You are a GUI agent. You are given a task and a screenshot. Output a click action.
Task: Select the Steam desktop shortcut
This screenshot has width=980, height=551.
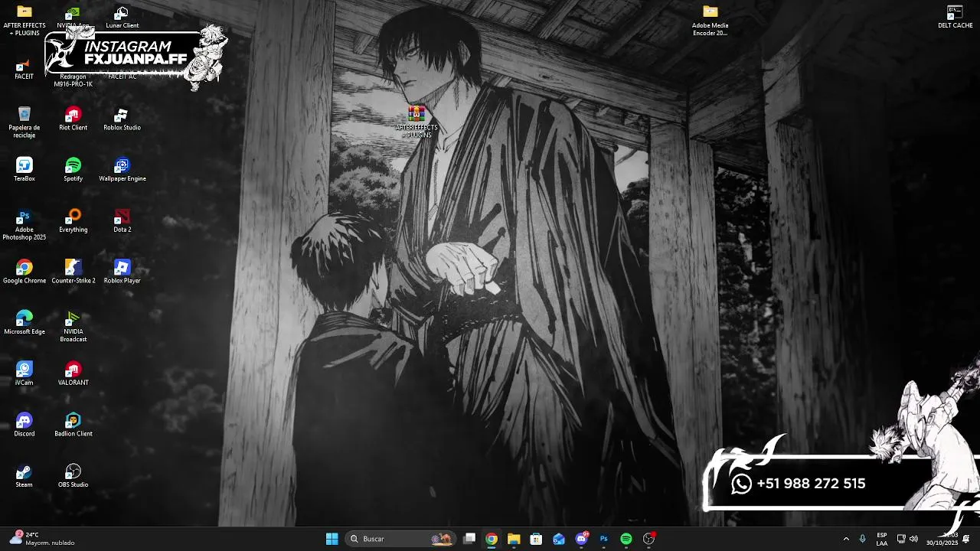(24, 476)
